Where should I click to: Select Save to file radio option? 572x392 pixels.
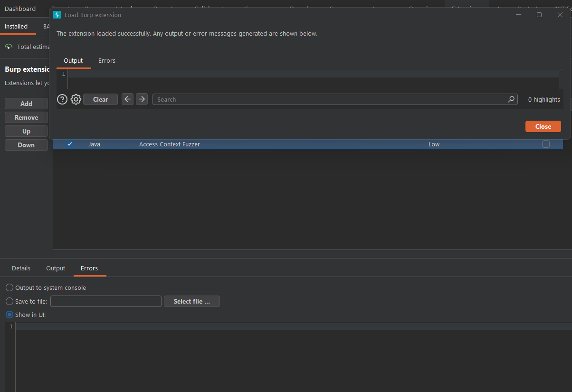point(27,301)
